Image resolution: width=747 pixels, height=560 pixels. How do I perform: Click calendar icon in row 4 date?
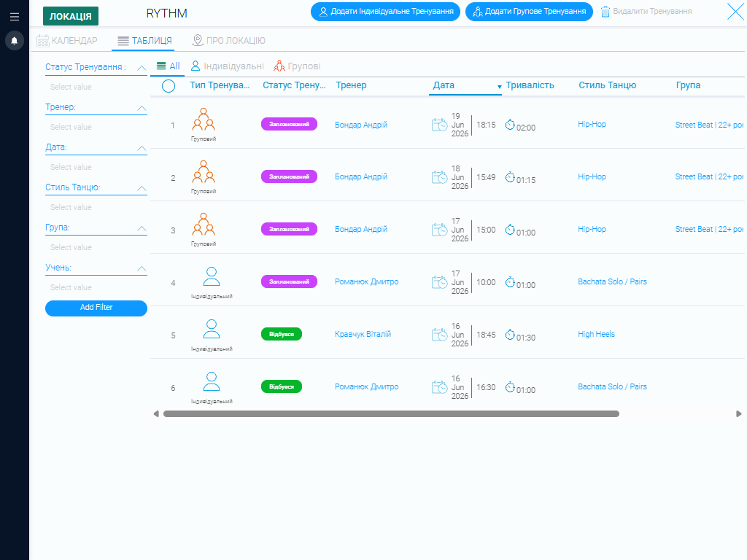point(439,282)
